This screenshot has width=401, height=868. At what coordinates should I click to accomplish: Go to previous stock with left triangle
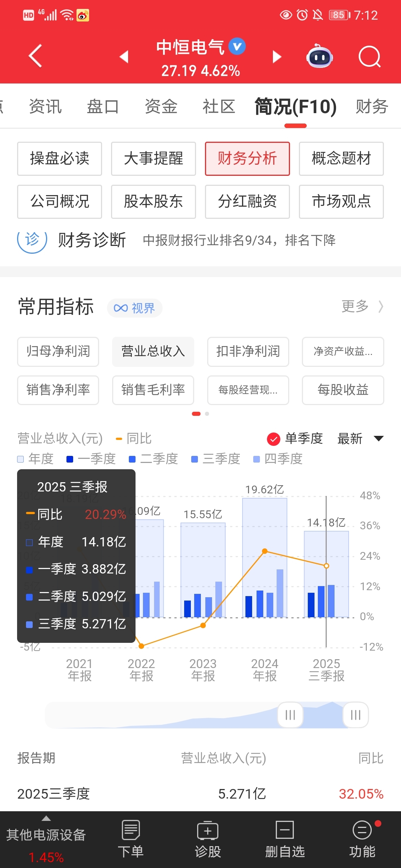[124, 57]
